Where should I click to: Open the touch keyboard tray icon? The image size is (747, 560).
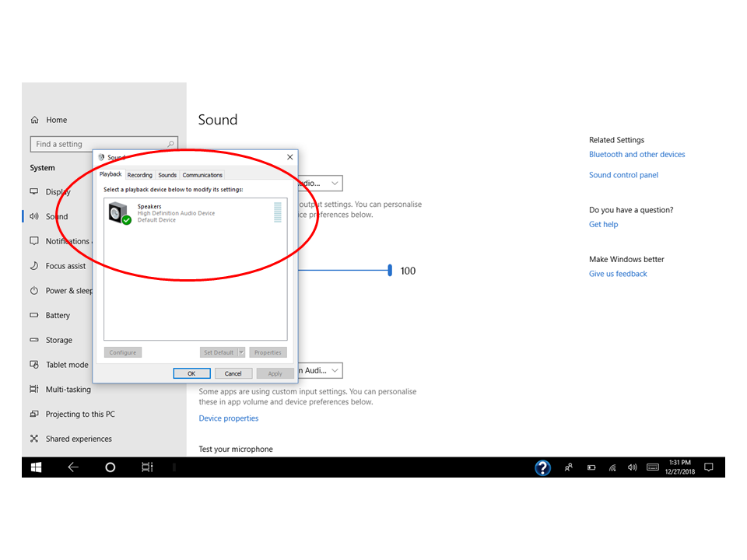[653, 467]
